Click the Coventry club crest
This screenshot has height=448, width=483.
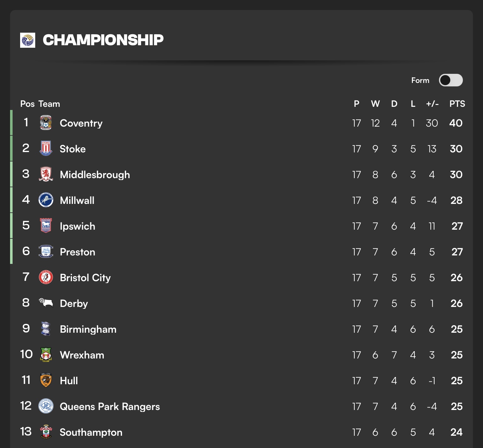click(46, 123)
